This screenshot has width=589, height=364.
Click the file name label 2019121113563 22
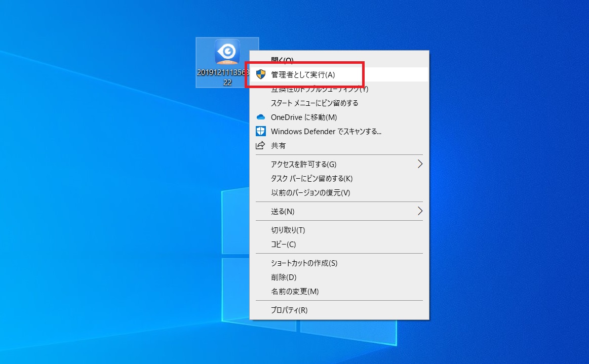[x=223, y=77]
